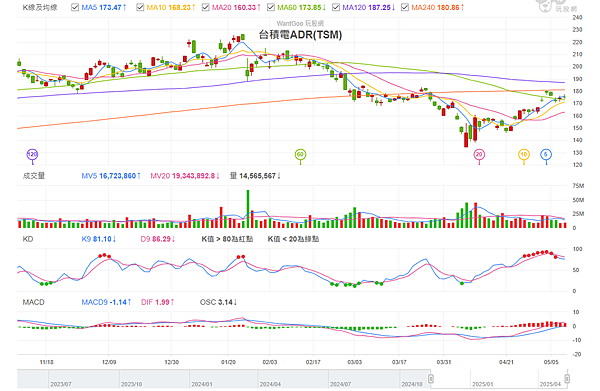Click the K線及均線 panel label

click(40, 8)
